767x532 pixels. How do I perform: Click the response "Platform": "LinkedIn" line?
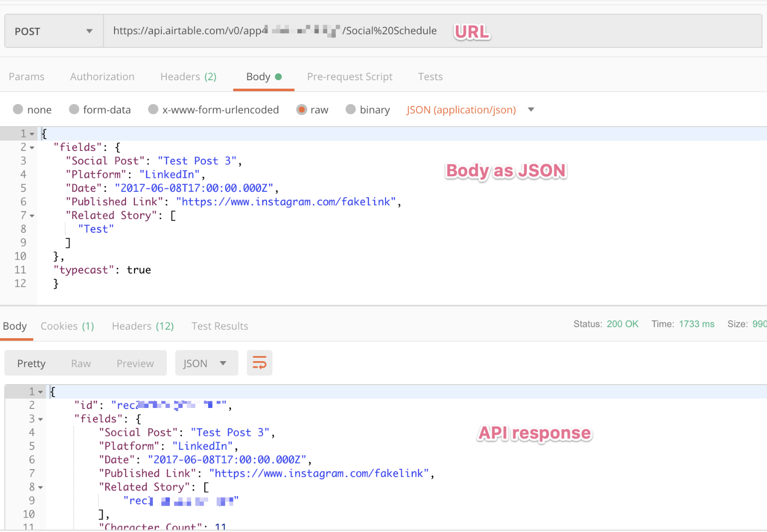tap(168, 446)
